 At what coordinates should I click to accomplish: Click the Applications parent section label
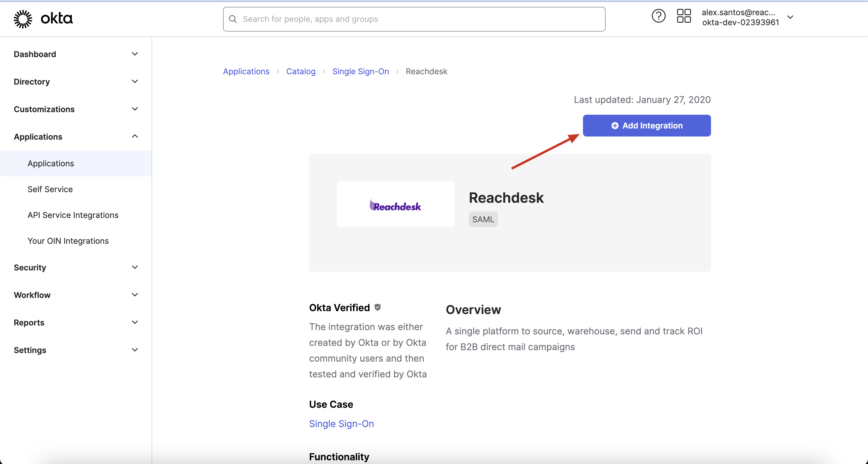38,137
